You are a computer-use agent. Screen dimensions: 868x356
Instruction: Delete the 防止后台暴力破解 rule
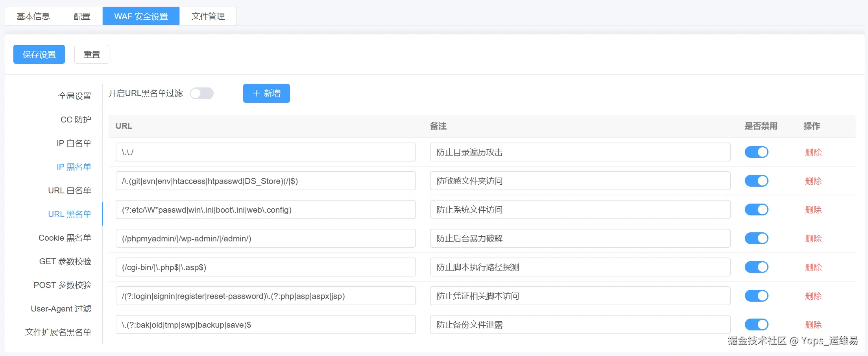(x=813, y=239)
